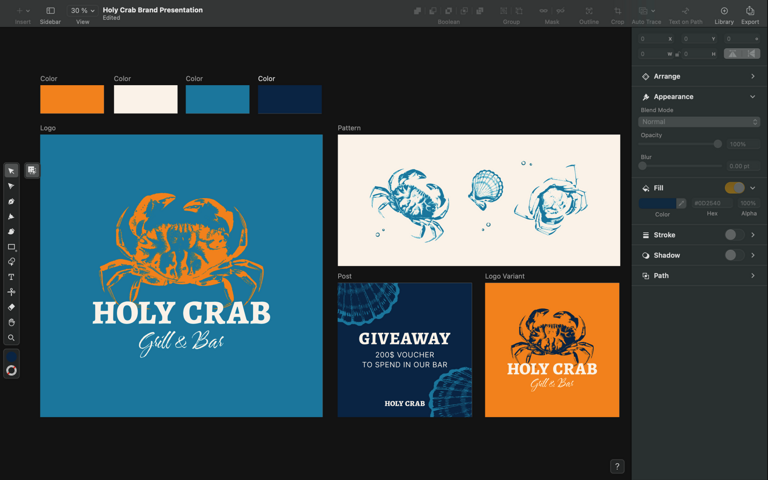Select the Zoom magnifier tool

[x=11, y=337]
